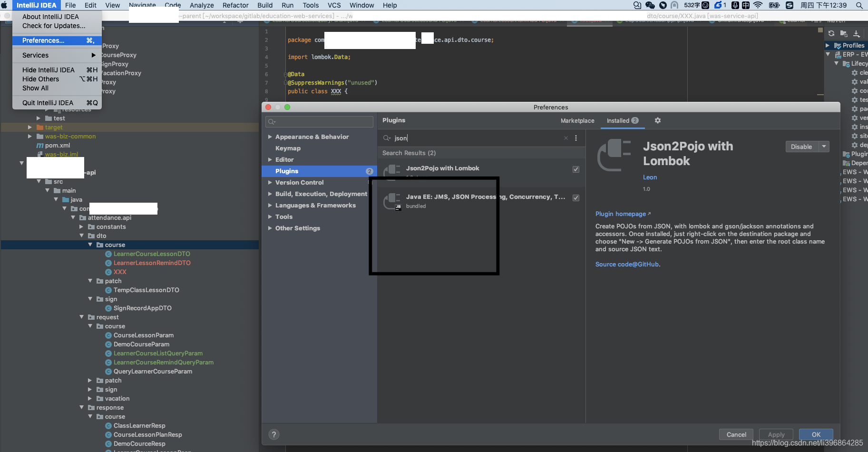Select Keymap in settings list
This screenshot has width=868, height=452.
point(288,148)
